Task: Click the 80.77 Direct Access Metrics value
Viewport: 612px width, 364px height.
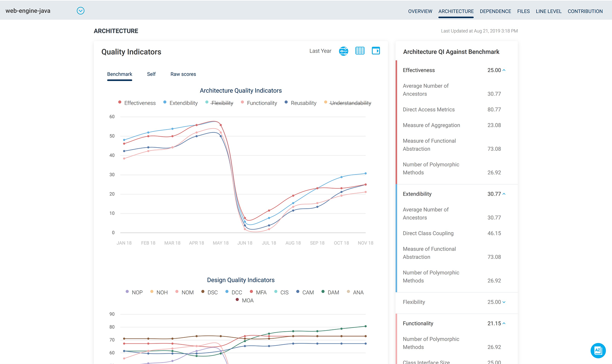Action: [494, 109]
